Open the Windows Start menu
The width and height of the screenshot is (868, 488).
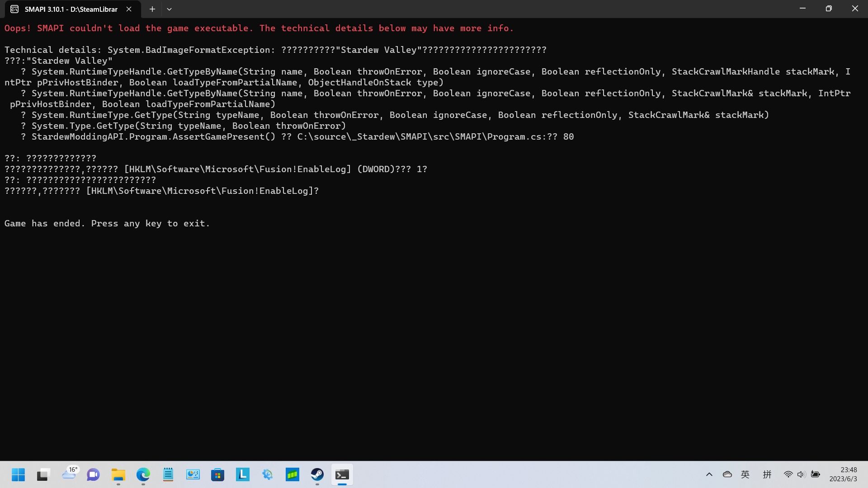[x=18, y=474]
